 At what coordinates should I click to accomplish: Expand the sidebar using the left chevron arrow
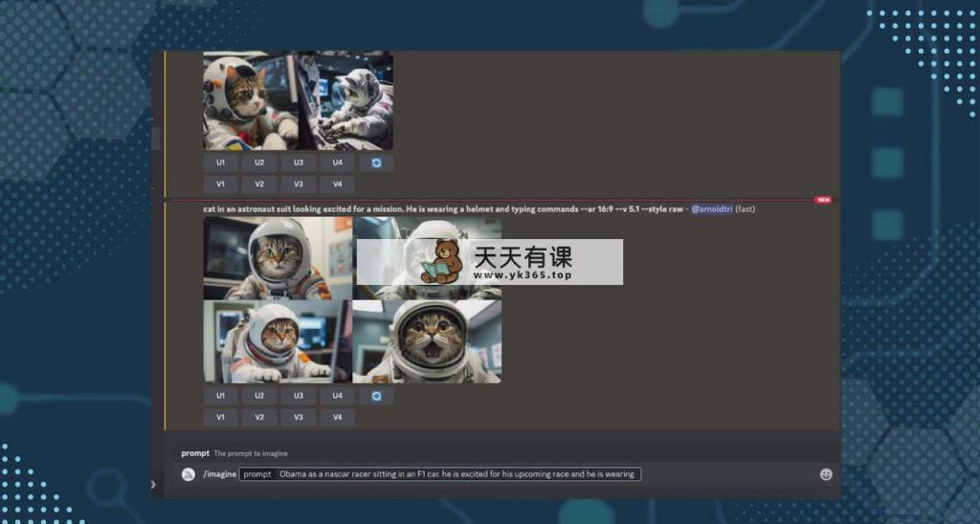pyautogui.click(x=153, y=484)
